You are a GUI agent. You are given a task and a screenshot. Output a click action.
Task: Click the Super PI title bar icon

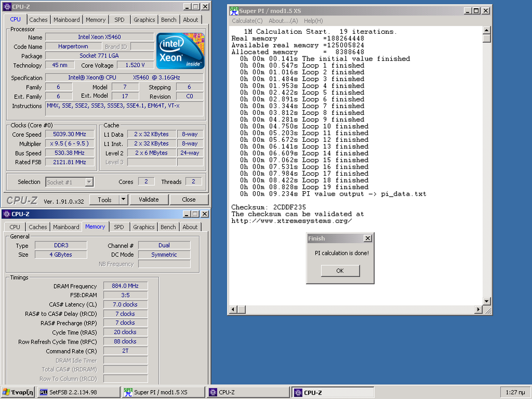point(234,11)
